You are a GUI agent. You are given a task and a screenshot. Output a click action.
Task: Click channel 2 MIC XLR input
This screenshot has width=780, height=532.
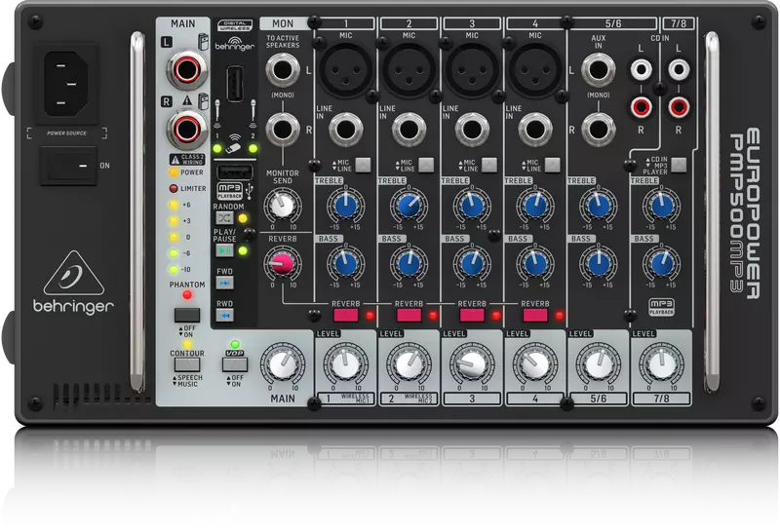tap(409, 70)
